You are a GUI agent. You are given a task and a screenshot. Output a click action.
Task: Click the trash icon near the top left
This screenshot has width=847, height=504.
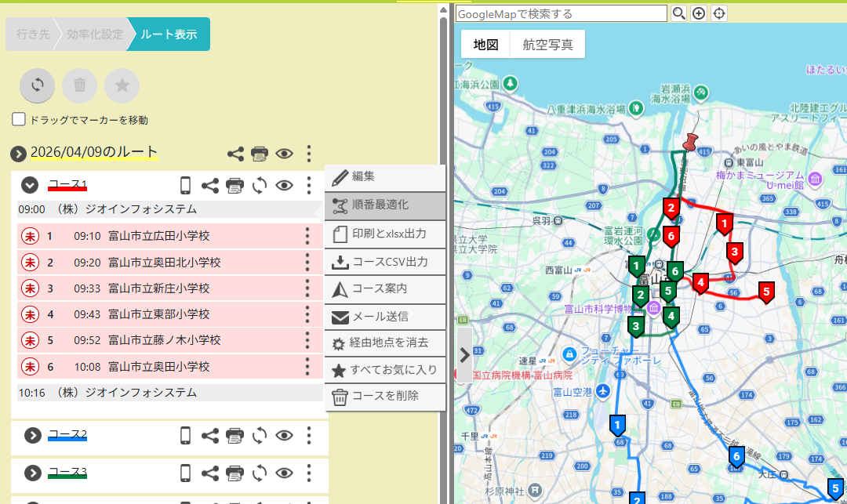79,85
